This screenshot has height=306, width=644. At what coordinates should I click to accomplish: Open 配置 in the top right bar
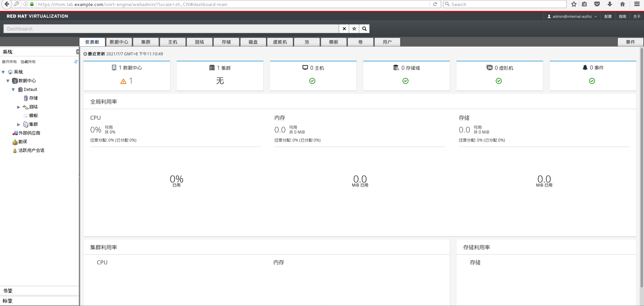tap(608, 16)
